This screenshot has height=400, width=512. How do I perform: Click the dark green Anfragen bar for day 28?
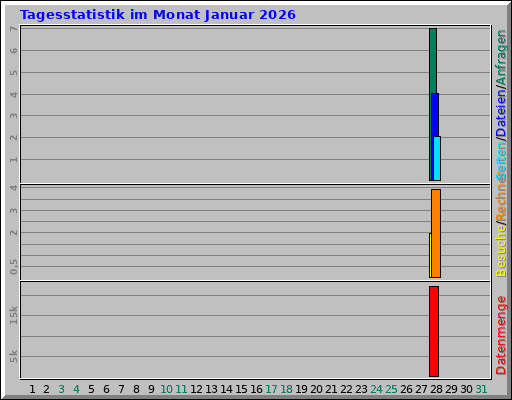coord(433,61)
